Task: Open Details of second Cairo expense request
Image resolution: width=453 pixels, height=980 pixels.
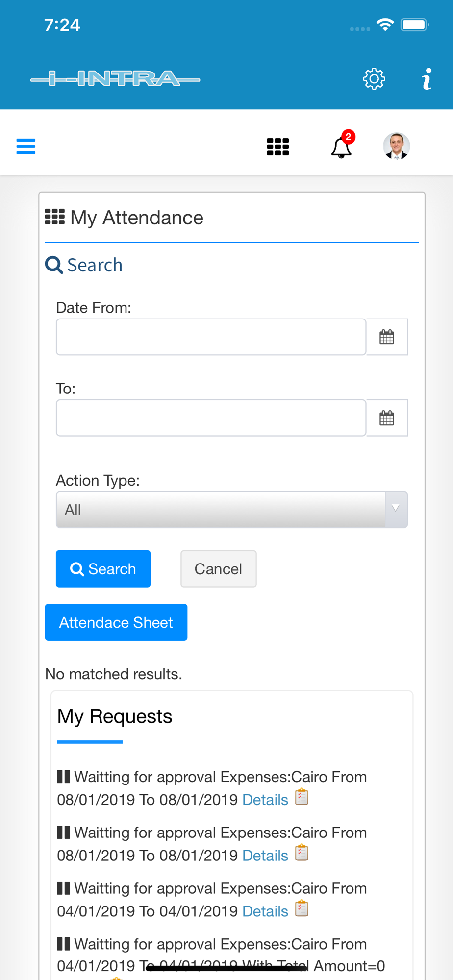Action: pyautogui.click(x=265, y=856)
